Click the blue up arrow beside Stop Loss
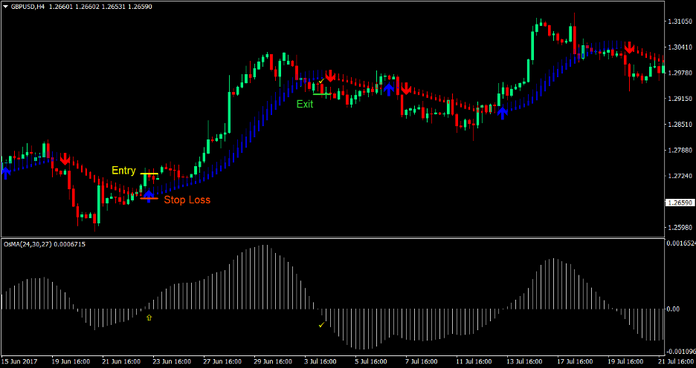 tap(148, 195)
